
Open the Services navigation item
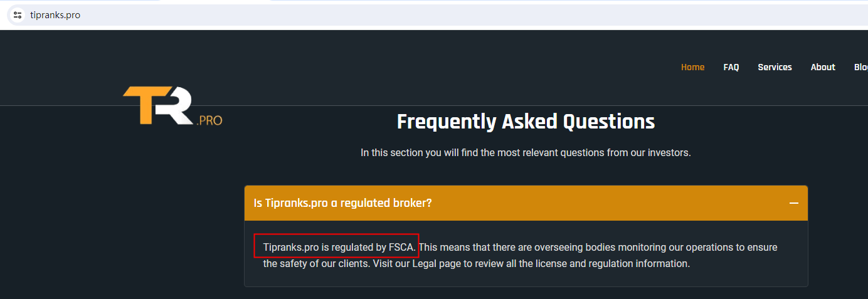[x=775, y=67]
